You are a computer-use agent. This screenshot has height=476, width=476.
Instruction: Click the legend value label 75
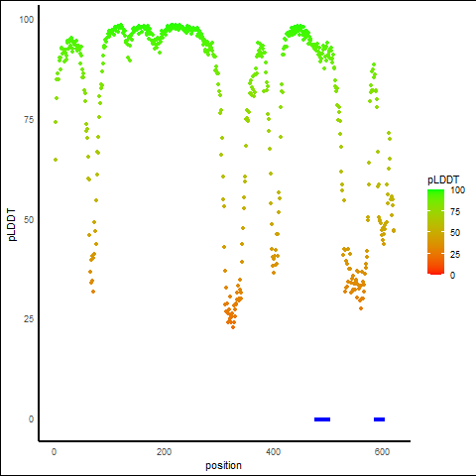point(455,211)
